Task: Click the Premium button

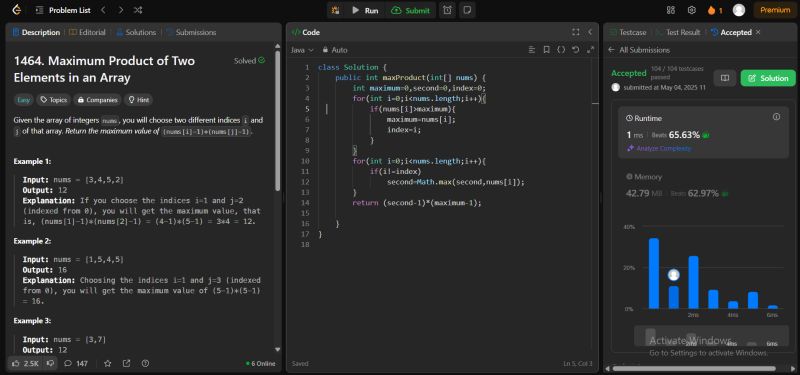Action: point(774,10)
